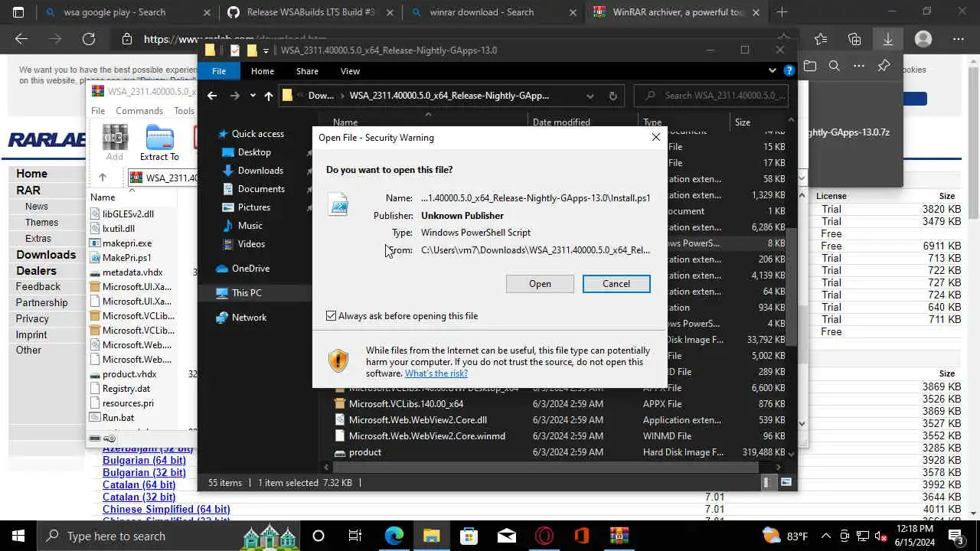Open recent locations dropdown in Explorer

click(253, 96)
